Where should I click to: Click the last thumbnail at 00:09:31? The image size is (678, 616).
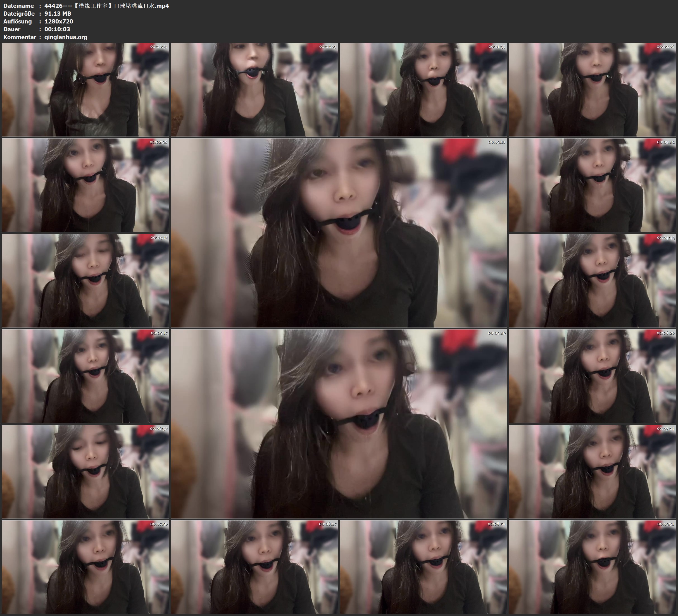593,567
